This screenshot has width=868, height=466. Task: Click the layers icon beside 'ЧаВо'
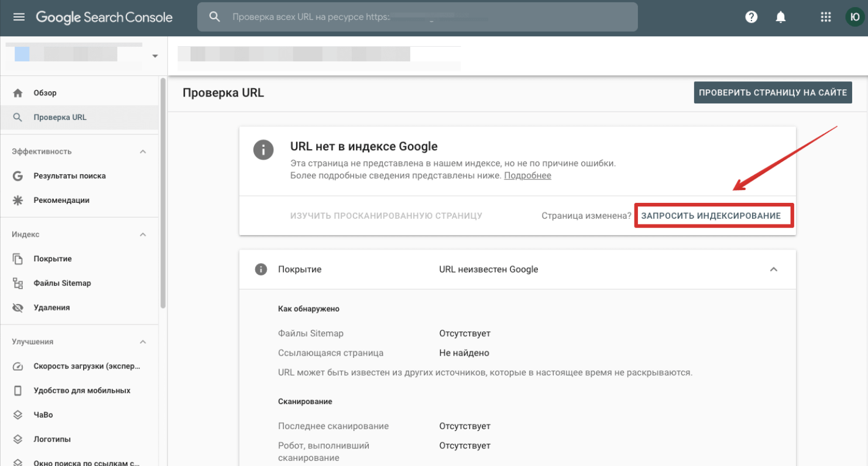(18, 415)
